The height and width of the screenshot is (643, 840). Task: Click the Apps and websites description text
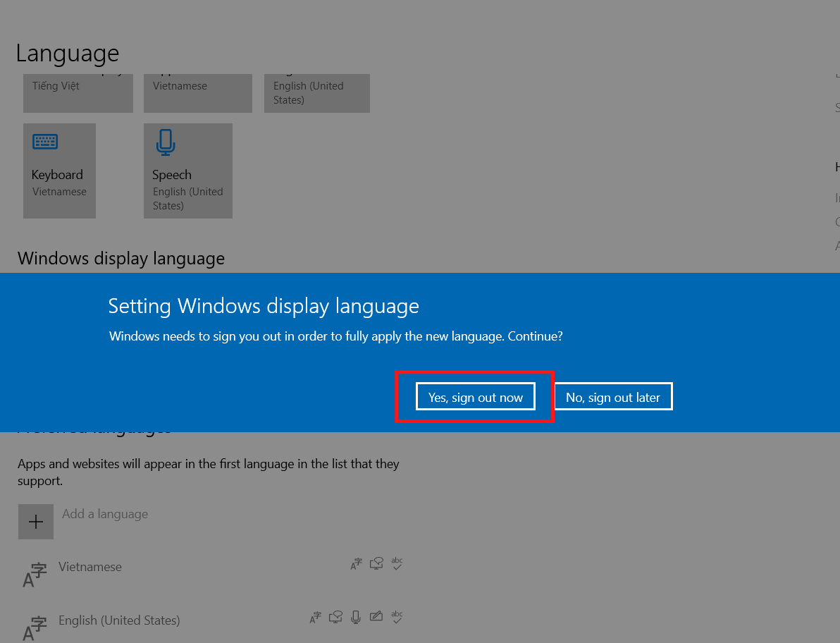[209, 472]
